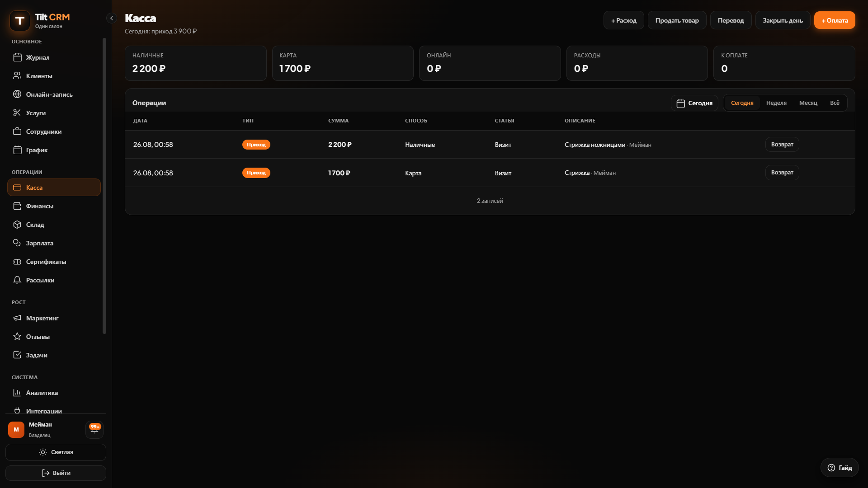
Task: Click the Сотрудники briefcase icon
Action: pyautogui.click(x=17, y=131)
